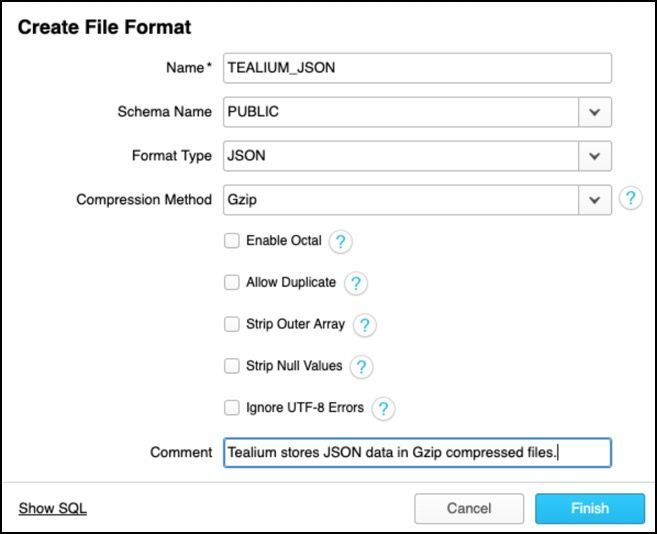View help for Strip Null Values
Image resolution: width=657 pixels, height=534 pixels.
361,367
